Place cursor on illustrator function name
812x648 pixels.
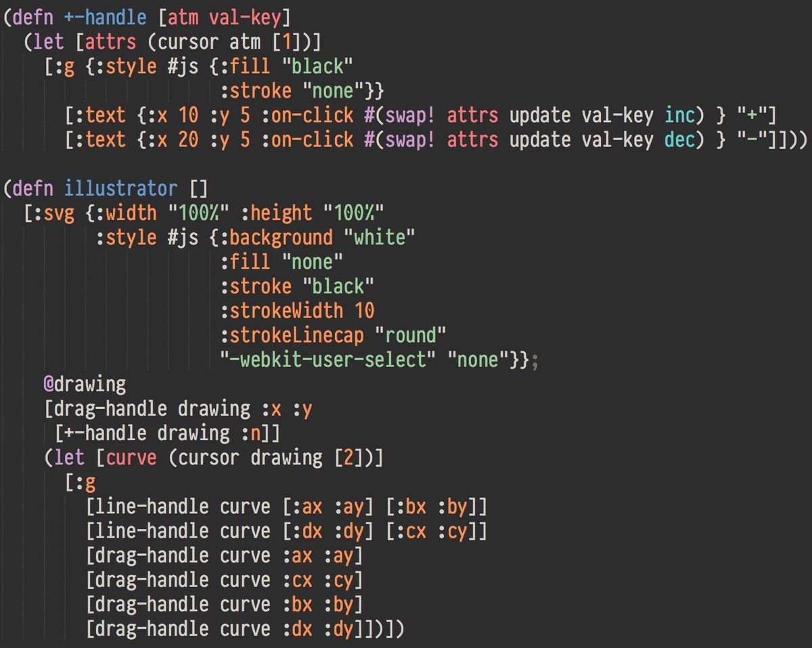pos(121,188)
